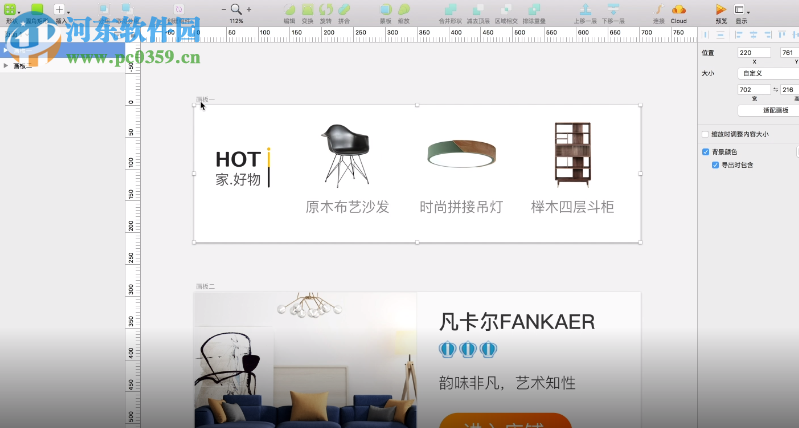This screenshot has width=799, height=428.
Task: Select the 韵味非凡，艺术知性 slogan text
Action: click(x=507, y=383)
